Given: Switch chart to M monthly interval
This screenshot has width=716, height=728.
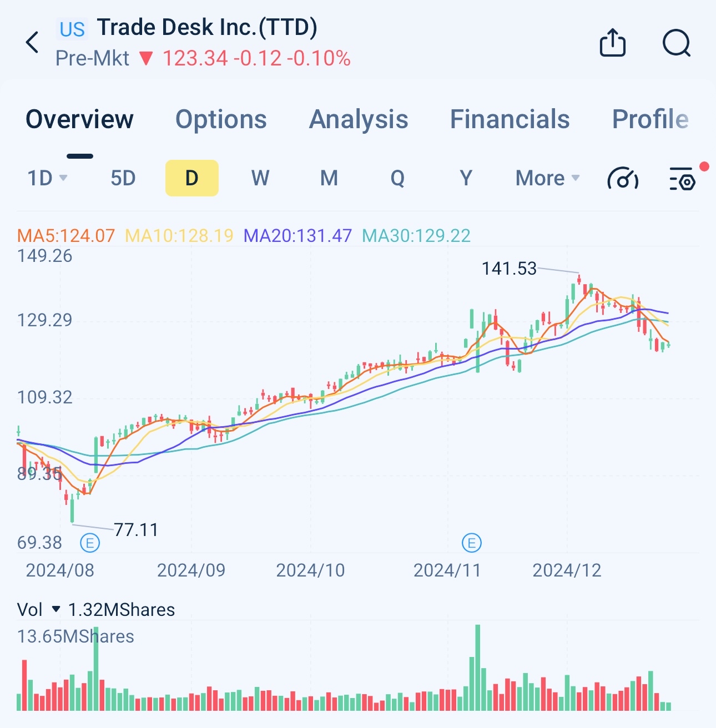Looking at the screenshot, I should pos(329,178).
